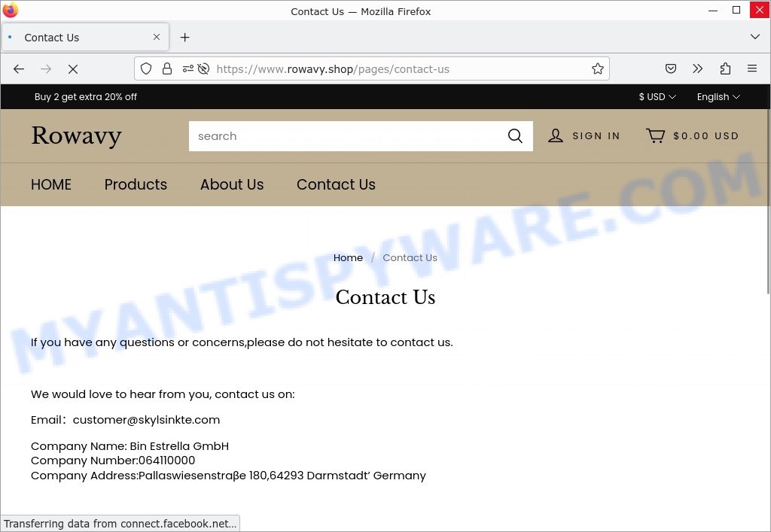Screen dimensions: 771x532
Task: Close the Contact Us tab
Action: 157,37
